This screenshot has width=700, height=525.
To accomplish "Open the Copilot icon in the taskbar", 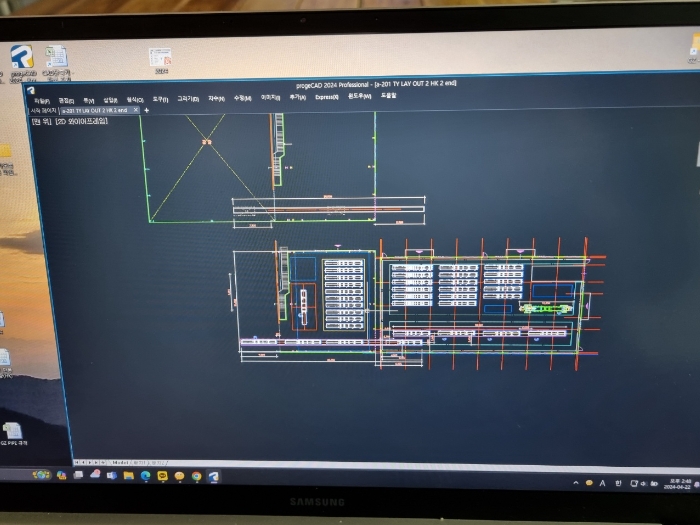I will tap(62, 475).
